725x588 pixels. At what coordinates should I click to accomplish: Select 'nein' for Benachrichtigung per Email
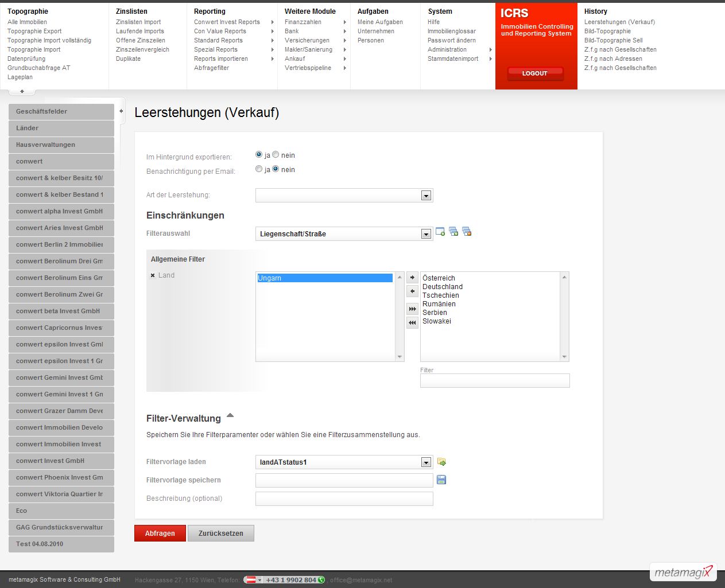coord(276,169)
